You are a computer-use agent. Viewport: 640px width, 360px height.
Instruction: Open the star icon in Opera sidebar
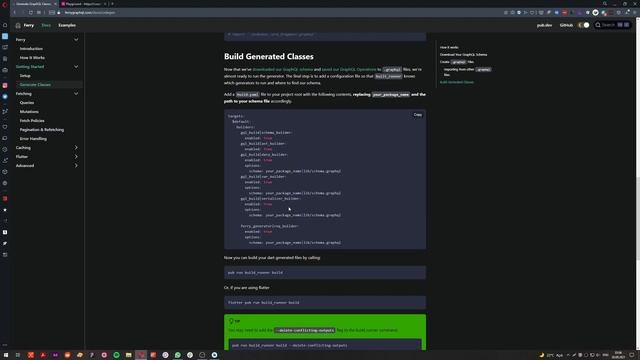(5, 210)
